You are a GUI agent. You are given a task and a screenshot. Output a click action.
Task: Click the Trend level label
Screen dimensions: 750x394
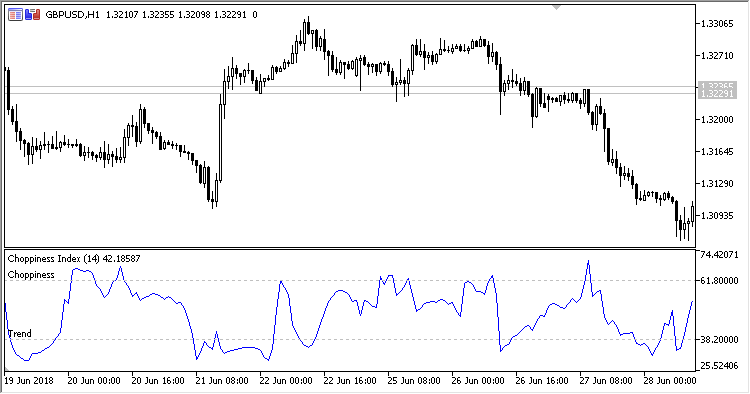pyautogui.click(x=20, y=333)
